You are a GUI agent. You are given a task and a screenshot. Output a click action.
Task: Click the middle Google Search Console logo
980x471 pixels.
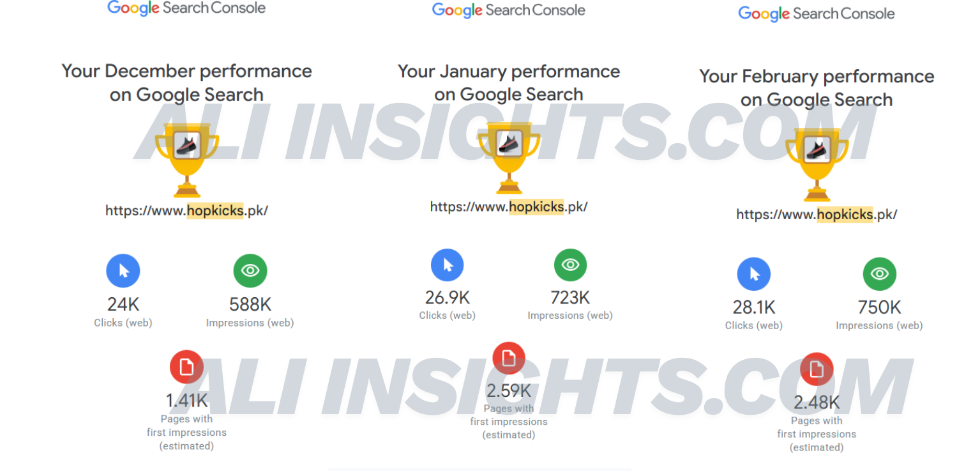(x=509, y=10)
